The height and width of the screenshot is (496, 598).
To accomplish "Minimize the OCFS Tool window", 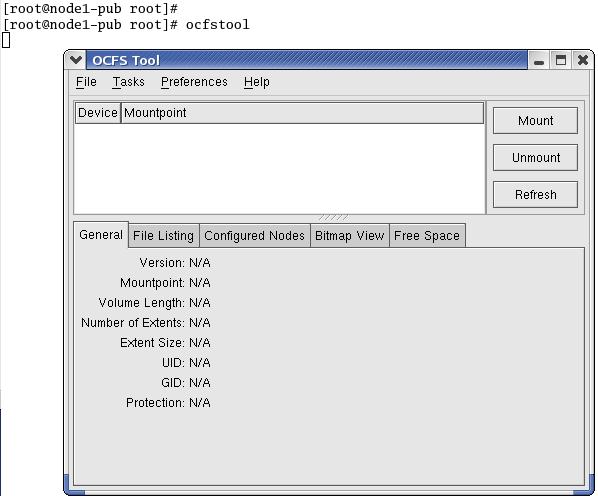I will pos(539,60).
